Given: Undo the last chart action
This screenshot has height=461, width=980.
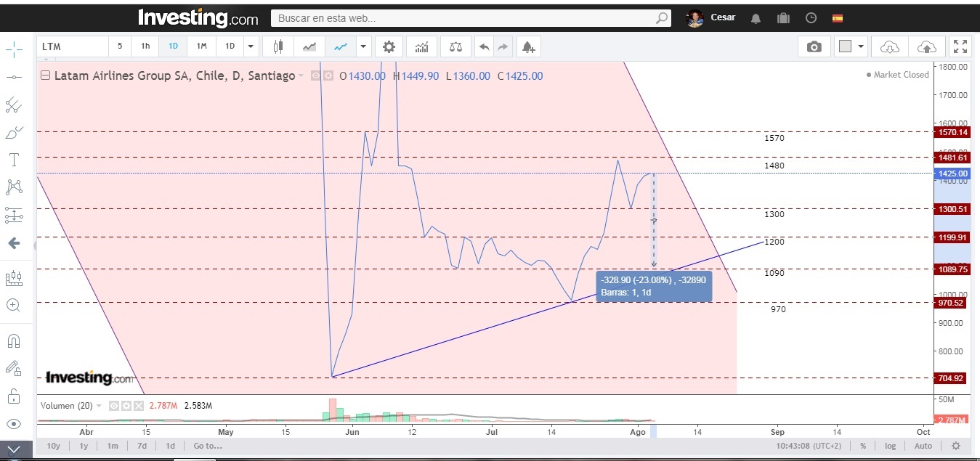Looking at the screenshot, I should pos(484,46).
